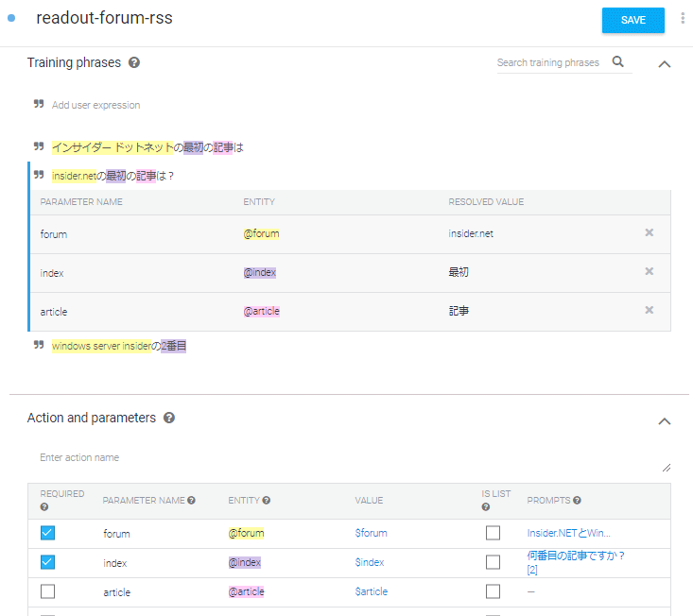
Task: Click the PROMPTS column help icon
Action: (x=577, y=501)
